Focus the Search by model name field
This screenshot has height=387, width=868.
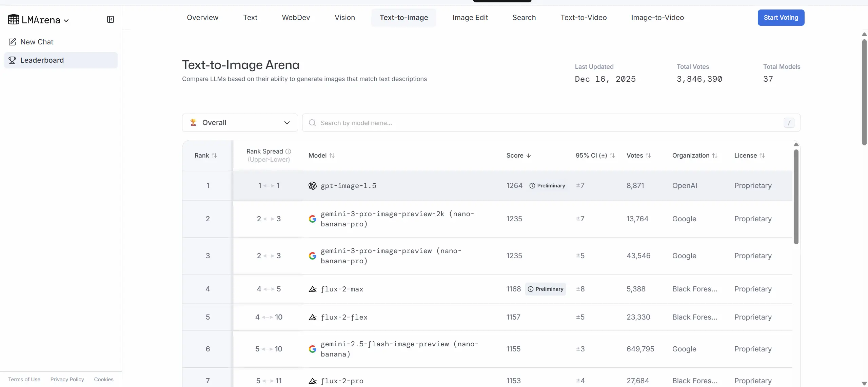[542, 123]
